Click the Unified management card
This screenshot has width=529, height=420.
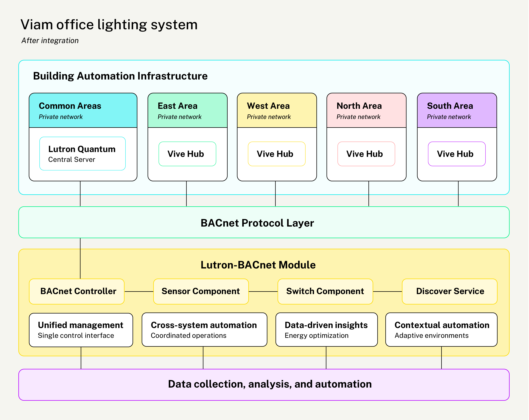click(81, 330)
